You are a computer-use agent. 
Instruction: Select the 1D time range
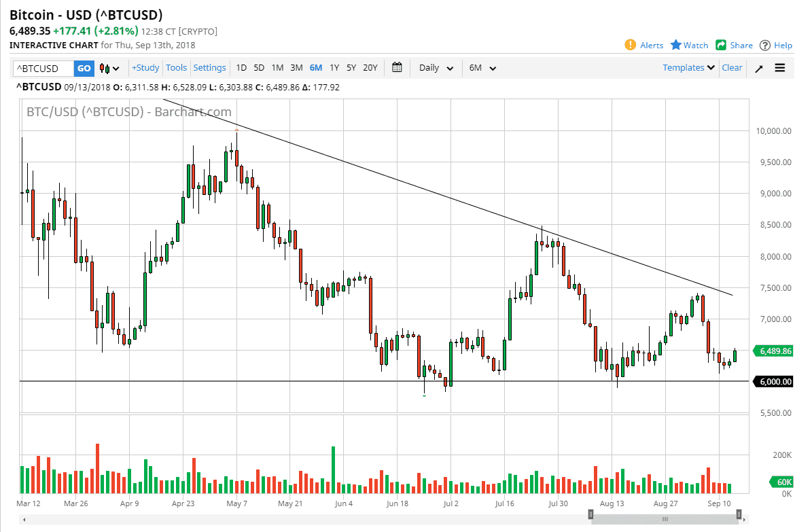[x=241, y=67]
